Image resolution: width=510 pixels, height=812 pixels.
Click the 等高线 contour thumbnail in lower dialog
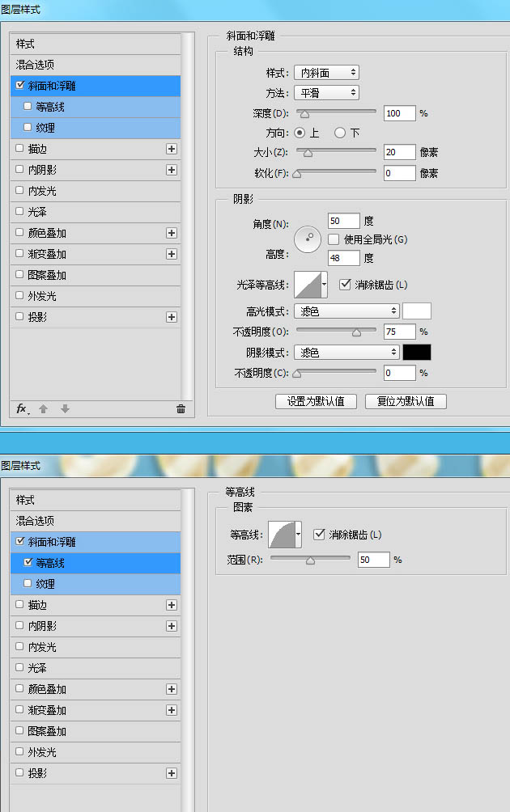(x=282, y=535)
